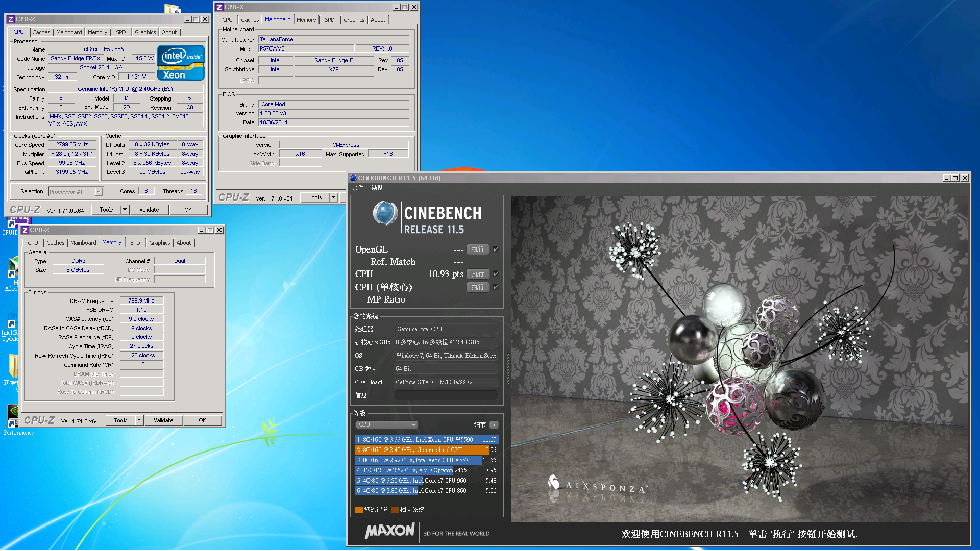Click the Cinebench sphere logo

[385, 213]
